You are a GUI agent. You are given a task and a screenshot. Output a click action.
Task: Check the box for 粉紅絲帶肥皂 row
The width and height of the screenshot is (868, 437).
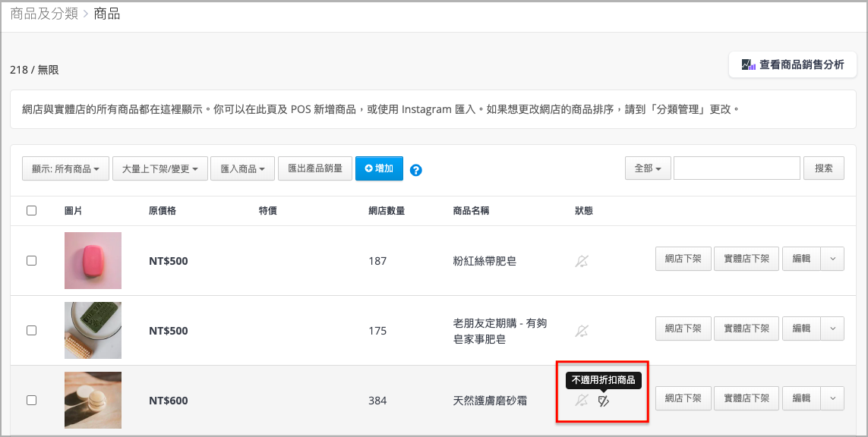tap(32, 260)
